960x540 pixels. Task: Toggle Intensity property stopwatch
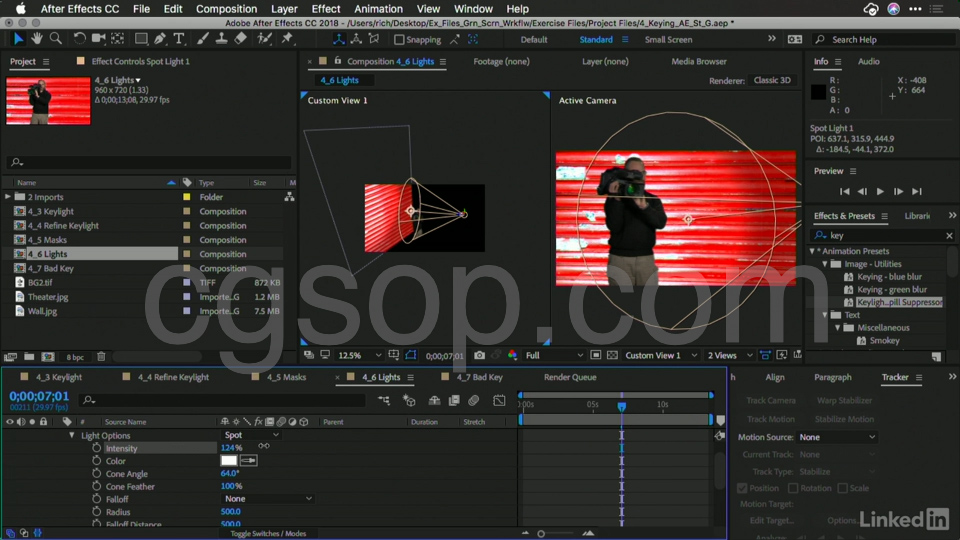point(96,448)
